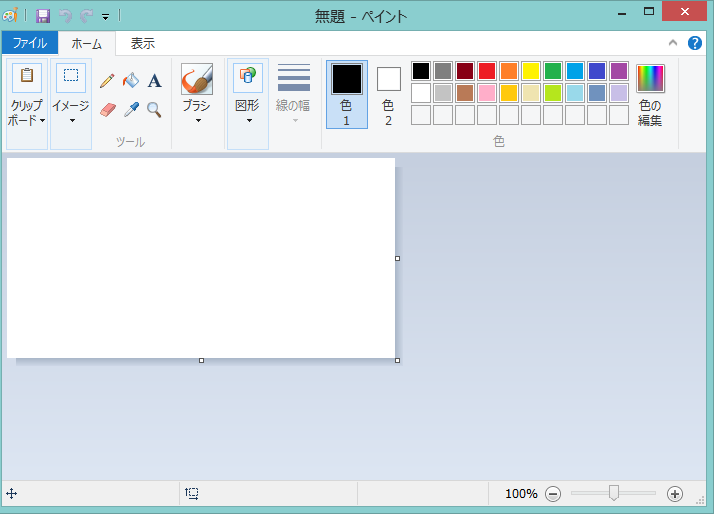Pick the light gray color swatch
This screenshot has width=714, height=514.
443,93
